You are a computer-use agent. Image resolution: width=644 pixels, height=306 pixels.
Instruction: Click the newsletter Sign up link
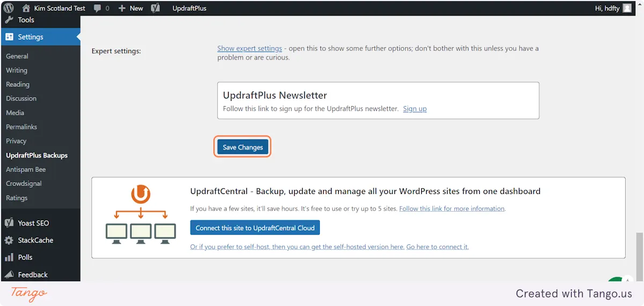click(x=415, y=109)
